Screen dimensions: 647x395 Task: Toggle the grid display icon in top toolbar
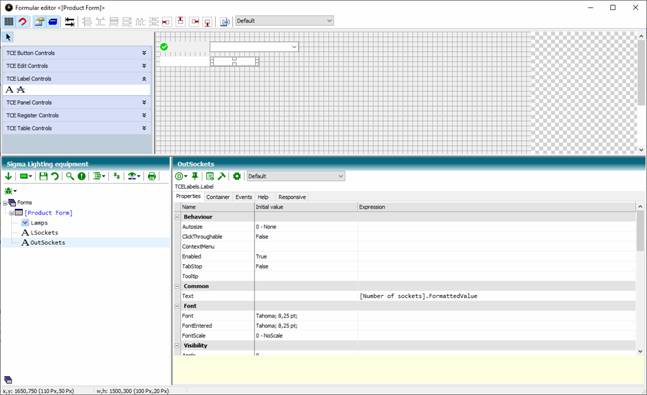pos(9,21)
